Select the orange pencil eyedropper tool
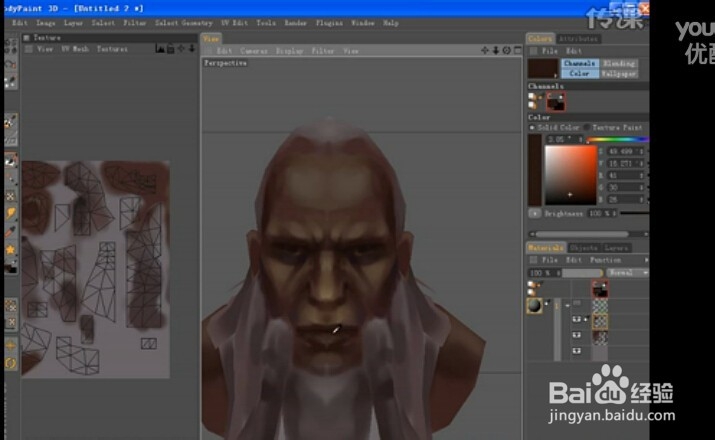Viewport: 715px width, 440px height. click(10, 232)
